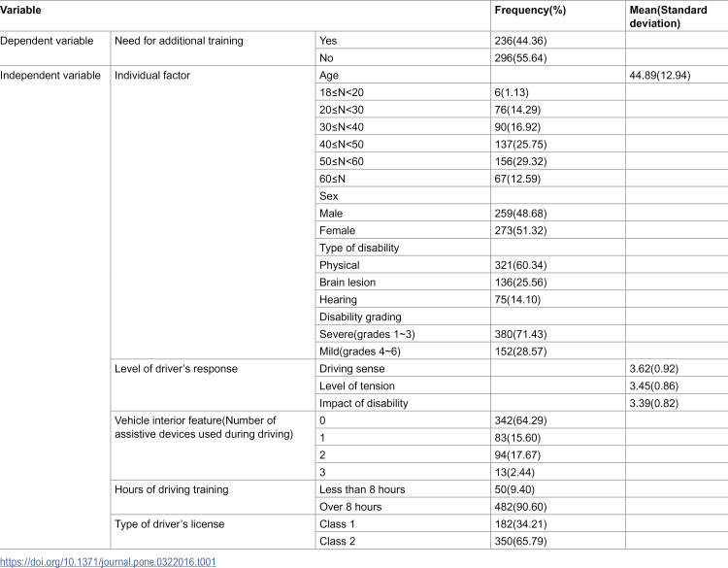Click the Dependent variable cell
728x568 pixels.
[x=47, y=41]
